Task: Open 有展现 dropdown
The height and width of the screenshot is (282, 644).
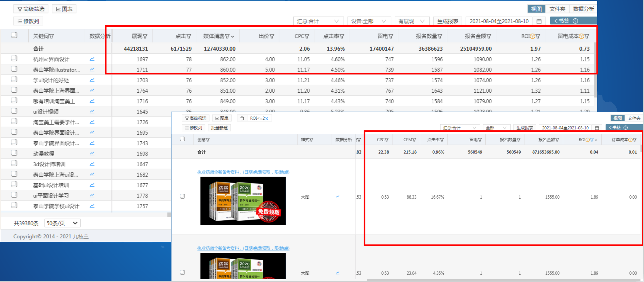Action: click(x=412, y=21)
